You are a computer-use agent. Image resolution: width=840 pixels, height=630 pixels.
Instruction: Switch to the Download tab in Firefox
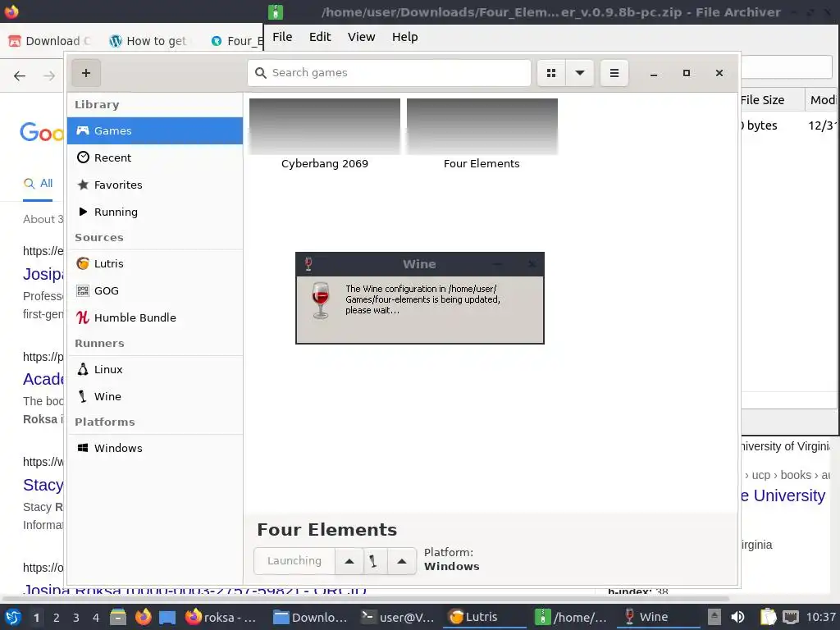(51, 41)
